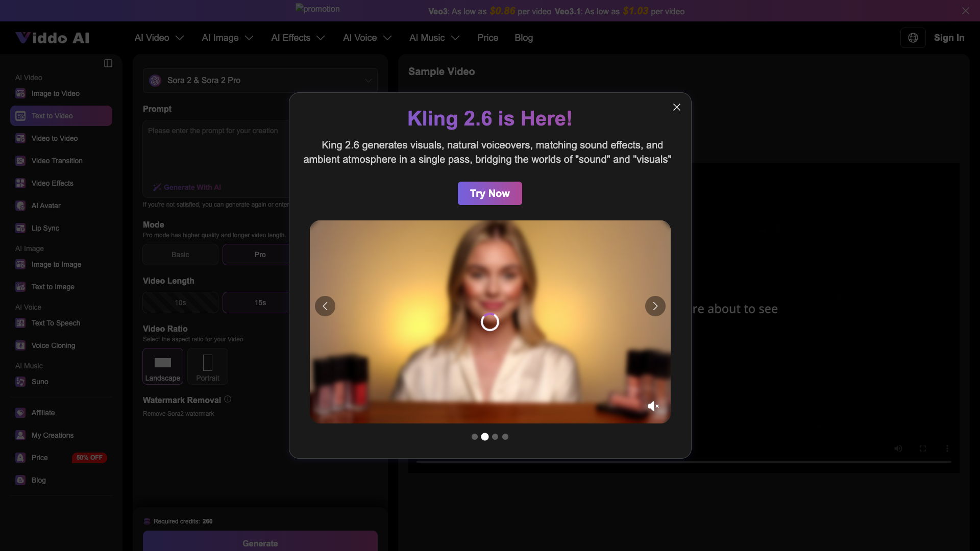The height and width of the screenshot is (551, 980).
Task: Select Portrait video ratio
Action: pos(208,366)
